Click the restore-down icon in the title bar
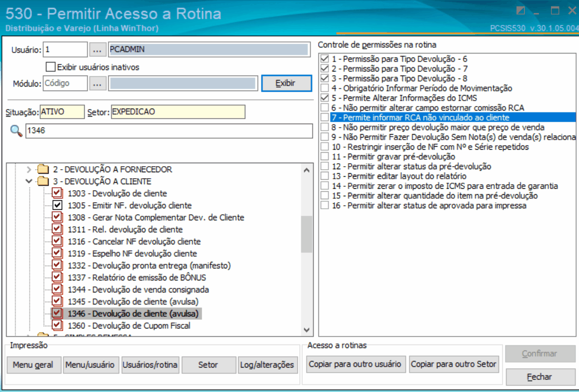The height and width of the screenshot is (392, 579). 520,11
